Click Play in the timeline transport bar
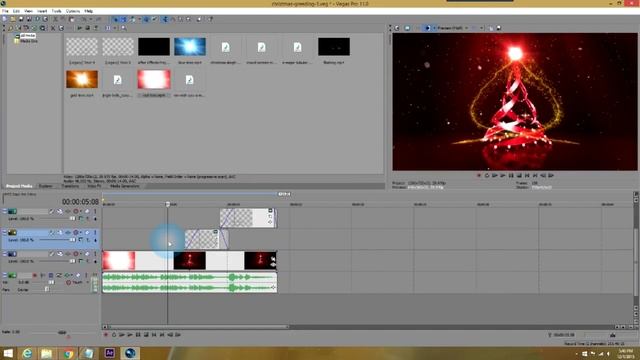 click(x=130, y=335)
